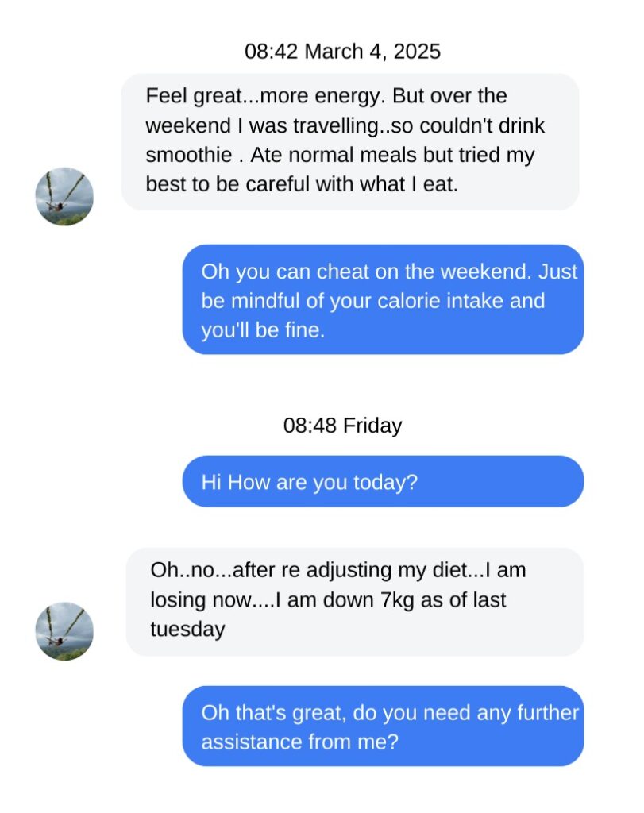Click the avatar beside the "down 7kg" message
The height and width of the screenshot is (813, 644).
[64, 631]
